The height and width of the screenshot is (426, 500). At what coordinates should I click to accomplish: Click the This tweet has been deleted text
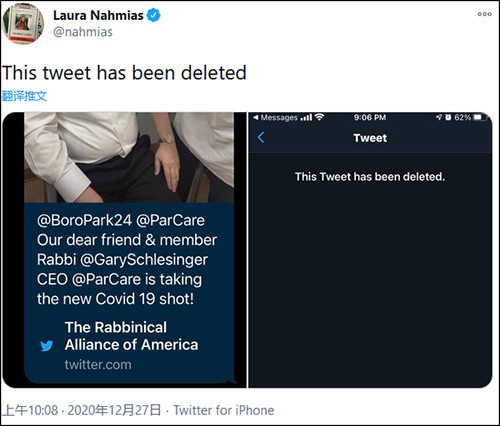(x=124, y=73)
